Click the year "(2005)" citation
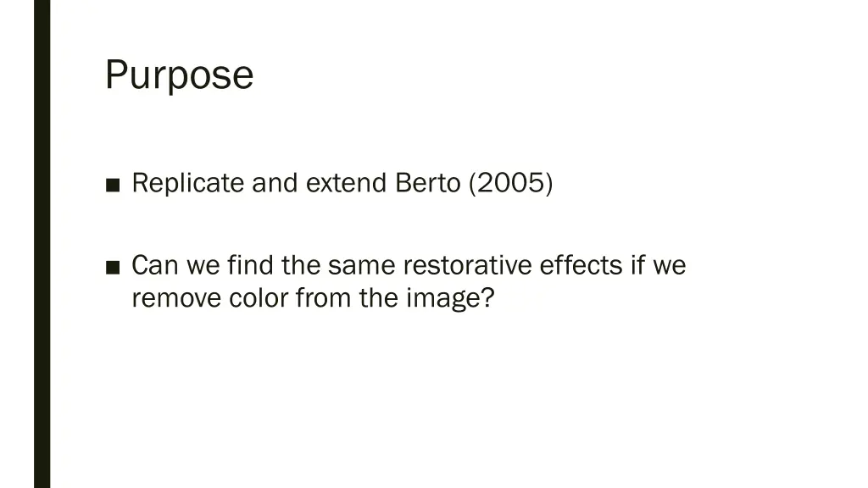868x488 pixels. tap(510, 183)
